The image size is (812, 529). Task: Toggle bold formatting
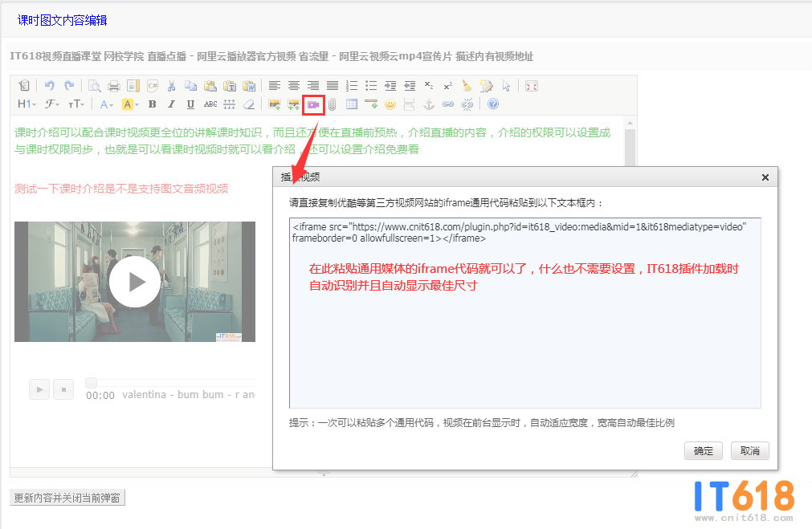(x=152, y=104)
